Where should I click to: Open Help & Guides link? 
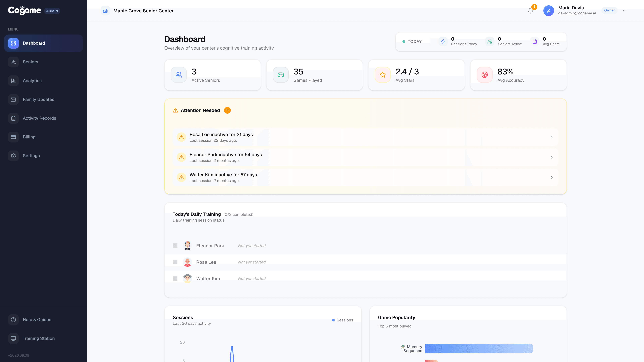point(43,320)
